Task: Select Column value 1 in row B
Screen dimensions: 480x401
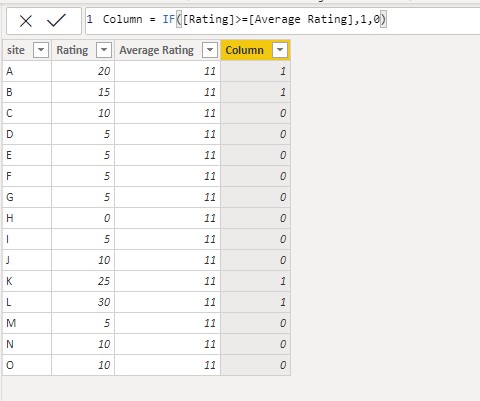Action: click(255, 92)
